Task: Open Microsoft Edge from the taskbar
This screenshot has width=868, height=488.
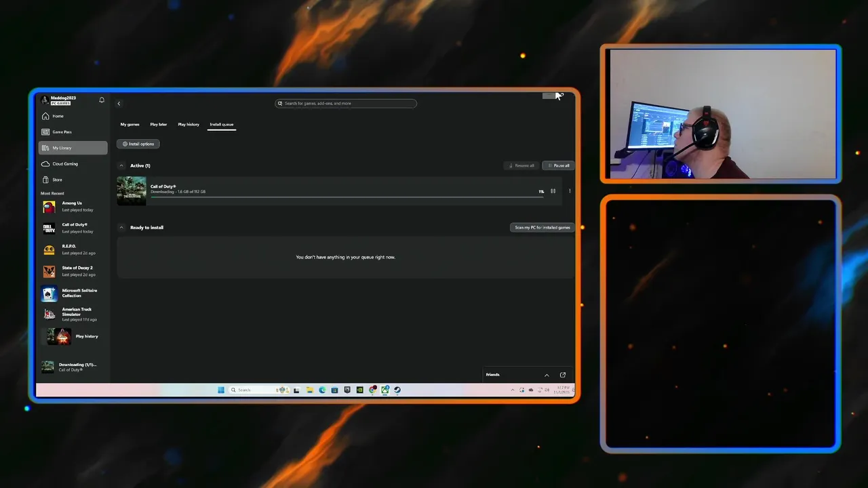Action: point(322,390)
